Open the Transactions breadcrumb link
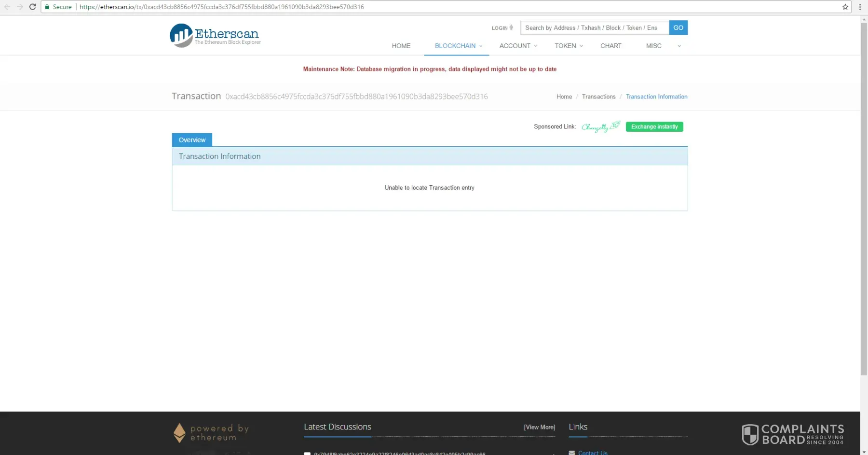Image resolution: width=868 pixels, height=455 pixels. point(598,97)
